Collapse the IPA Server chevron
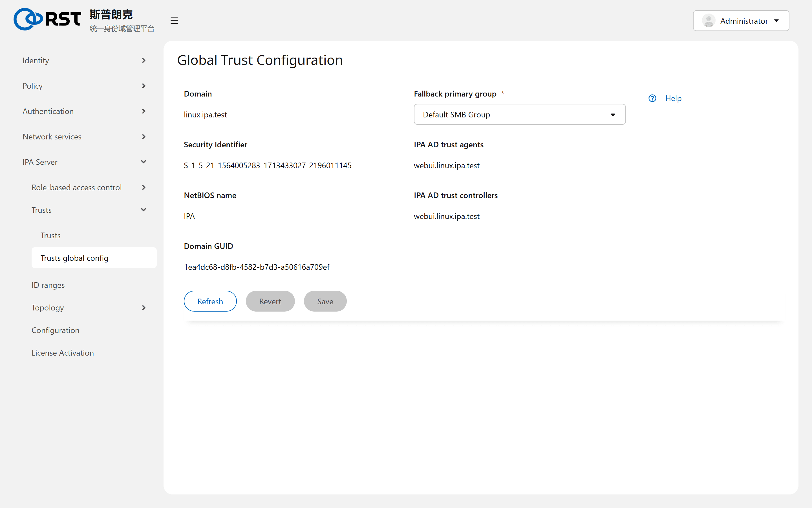812x508 pixels. coord(144,162)
